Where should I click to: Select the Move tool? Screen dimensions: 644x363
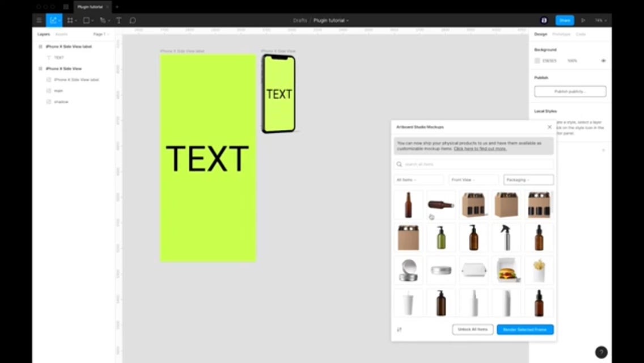[53, 20]
